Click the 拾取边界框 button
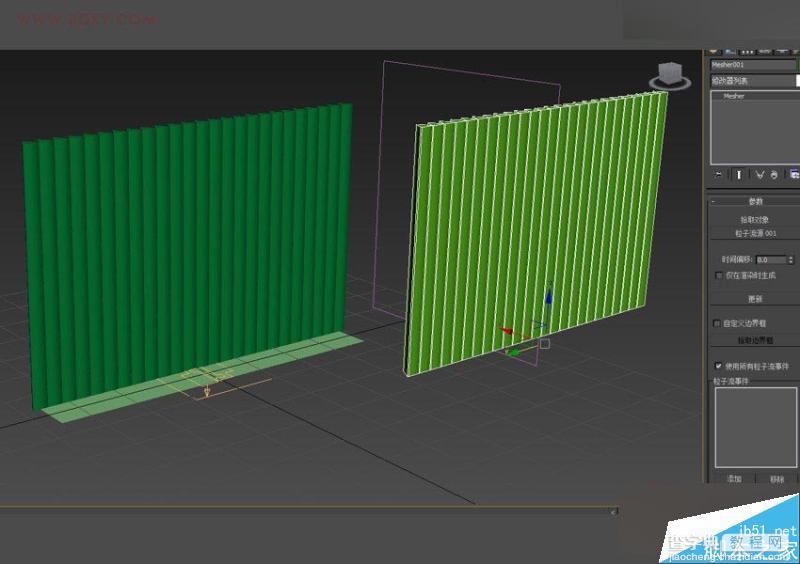 755,340
